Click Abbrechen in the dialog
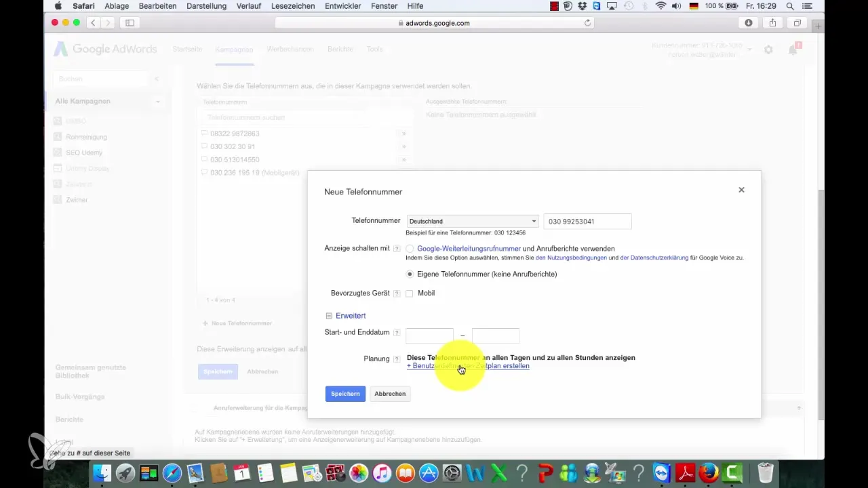Viewport: 868px width, 488px height. [390, 394]
